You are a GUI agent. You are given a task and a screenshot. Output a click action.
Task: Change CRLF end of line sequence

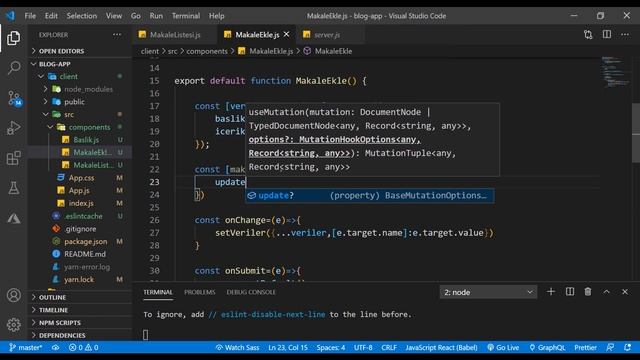389,347
